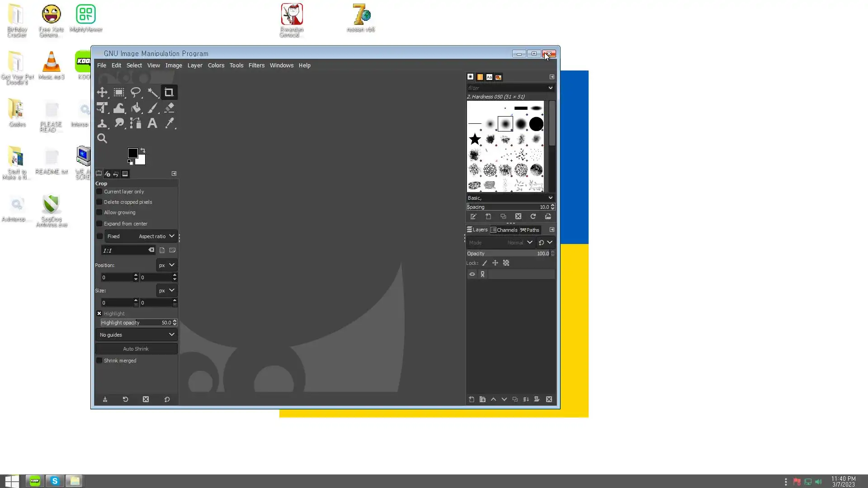Select the Text tool

point(152,123)
